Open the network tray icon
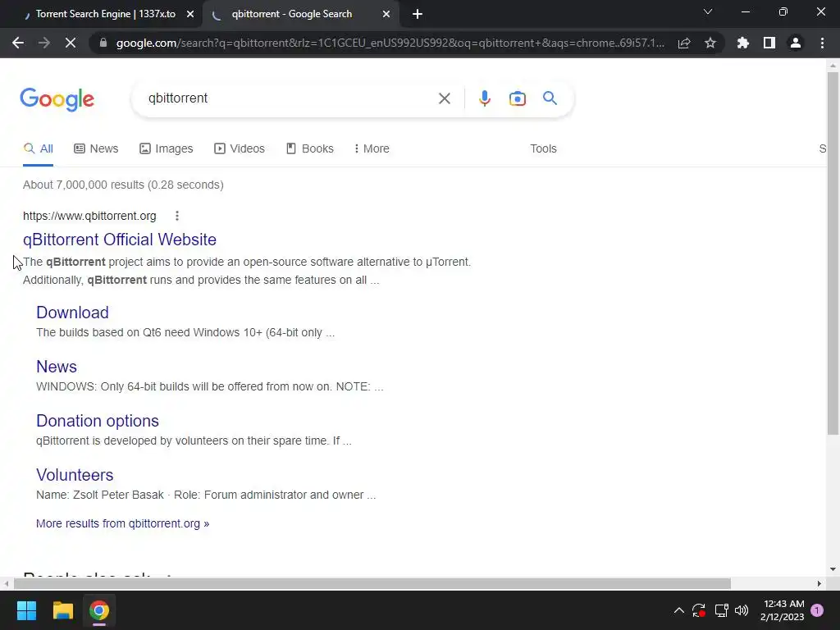The width and height of the screenshot is (840, 630). [x=721, y=610]
